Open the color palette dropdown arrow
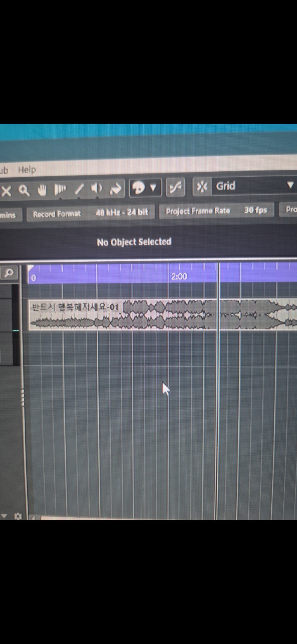This screenshot has width=297, height=644. point(153,188)
